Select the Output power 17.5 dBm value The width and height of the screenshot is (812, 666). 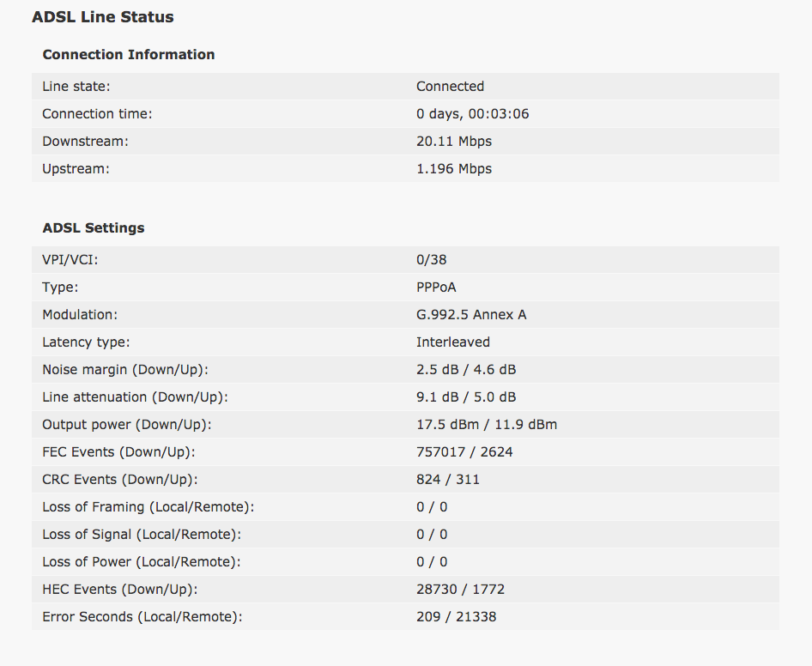coord(447,424)
